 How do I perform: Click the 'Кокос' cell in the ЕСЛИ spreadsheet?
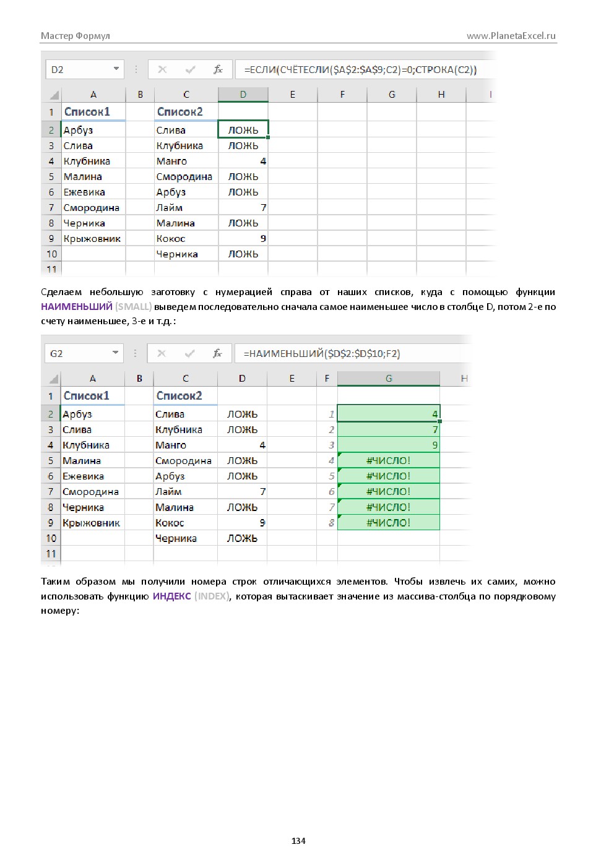[186, 238]
